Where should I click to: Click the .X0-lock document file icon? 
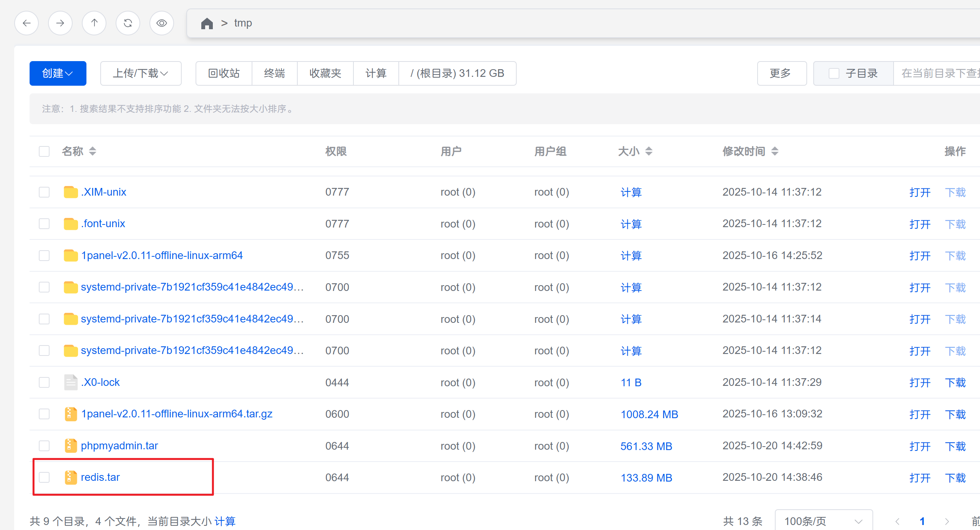(x=71, y=382)
